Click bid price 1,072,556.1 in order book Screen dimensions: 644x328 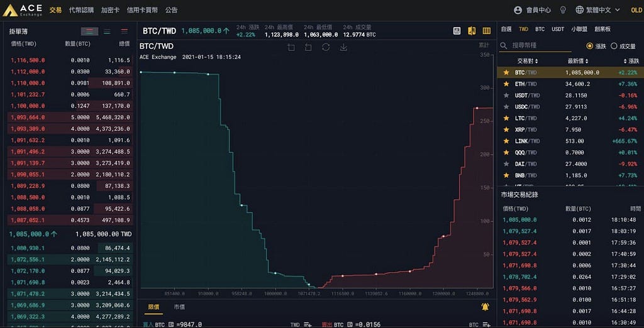pos(28,260)
